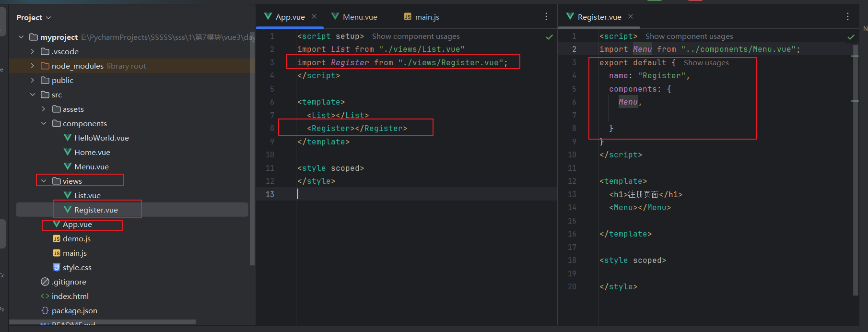Click the CSS icon beside style.css
The width and height of the screenshot is (868, 332).
click(x=57, y=267)
